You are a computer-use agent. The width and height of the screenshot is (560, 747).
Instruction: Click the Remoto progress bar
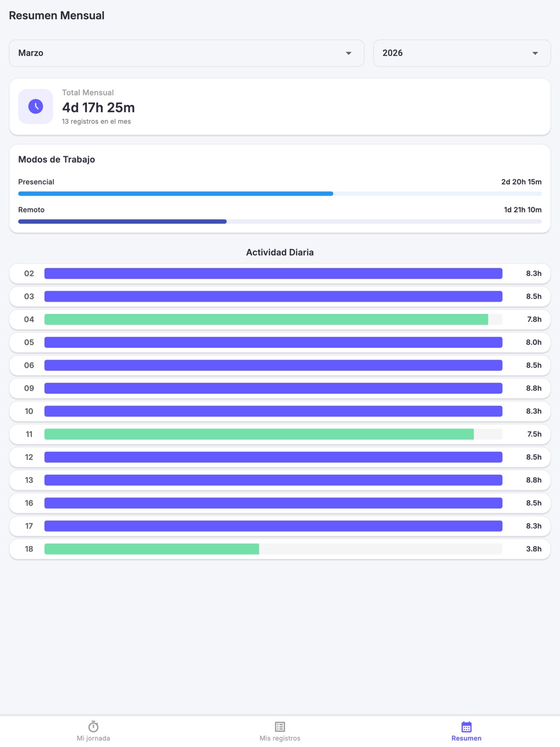280,221
